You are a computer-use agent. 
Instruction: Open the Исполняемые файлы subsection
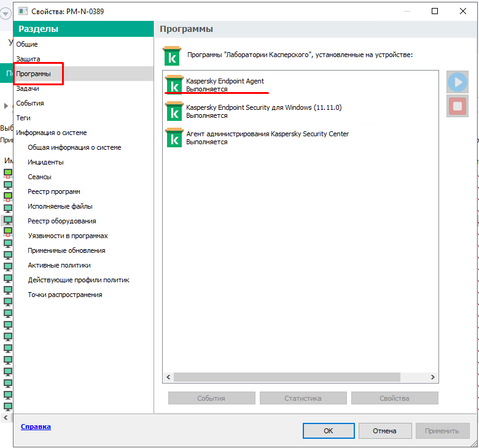pyautogui.click(x=60, y=206)
